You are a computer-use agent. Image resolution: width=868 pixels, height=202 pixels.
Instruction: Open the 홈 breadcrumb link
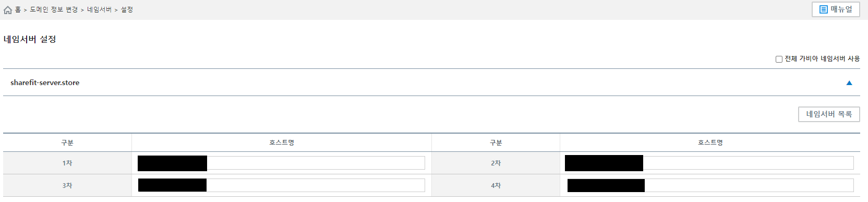tap(18, 10)
